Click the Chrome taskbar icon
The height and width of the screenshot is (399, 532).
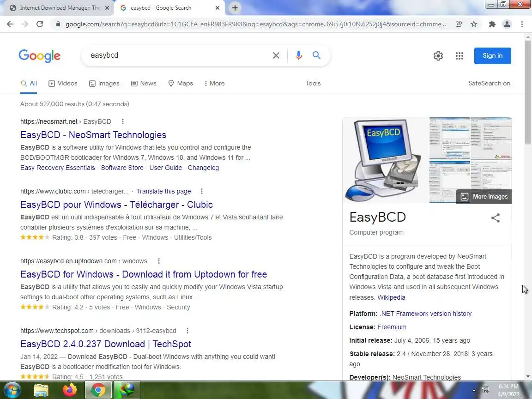tap(98, 390)
